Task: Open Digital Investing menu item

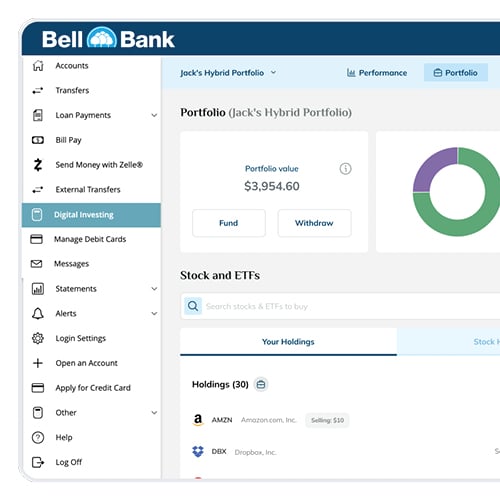Action: click(x=91, y=215)
